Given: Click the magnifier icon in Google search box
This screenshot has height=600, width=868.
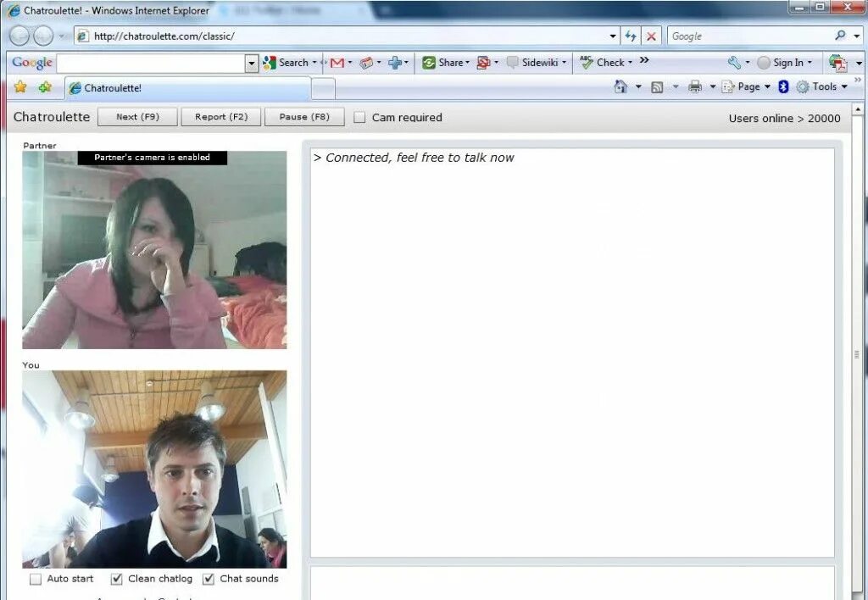Looking at the screenshot, I should coord(840,36).
